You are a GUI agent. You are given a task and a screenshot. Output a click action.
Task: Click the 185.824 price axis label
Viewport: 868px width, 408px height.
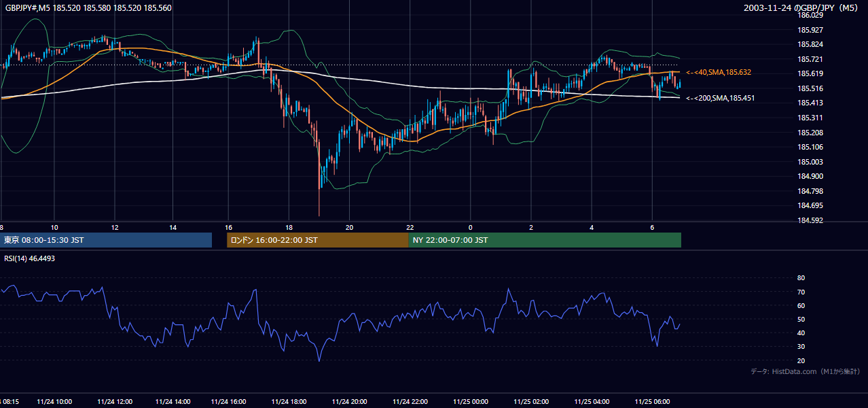[810, 44]
